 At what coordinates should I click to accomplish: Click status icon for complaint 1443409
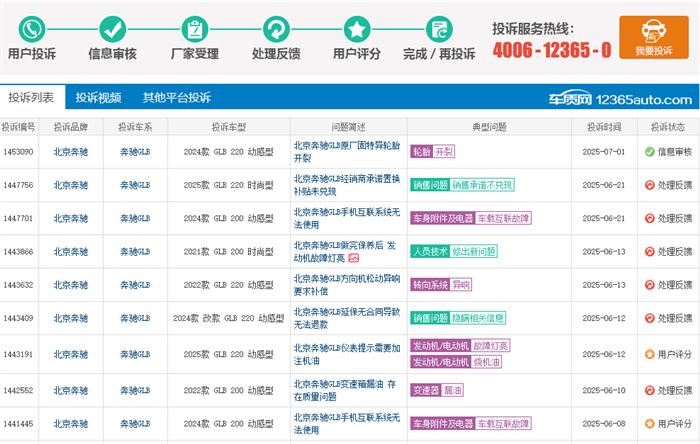click(650, 318)
